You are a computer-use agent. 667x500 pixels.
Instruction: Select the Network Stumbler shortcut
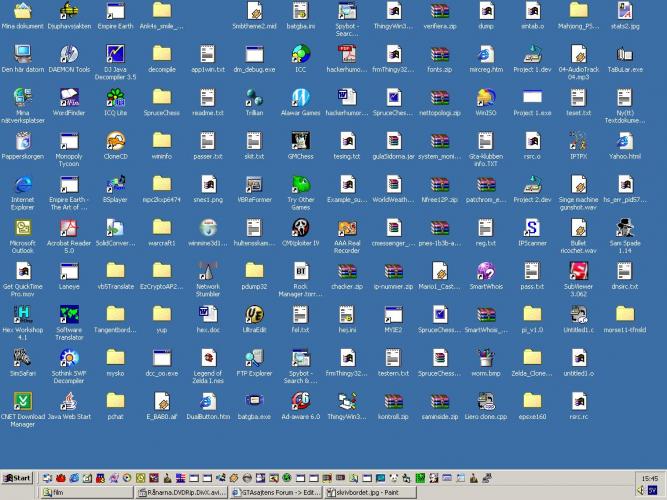tap(208, 271)
